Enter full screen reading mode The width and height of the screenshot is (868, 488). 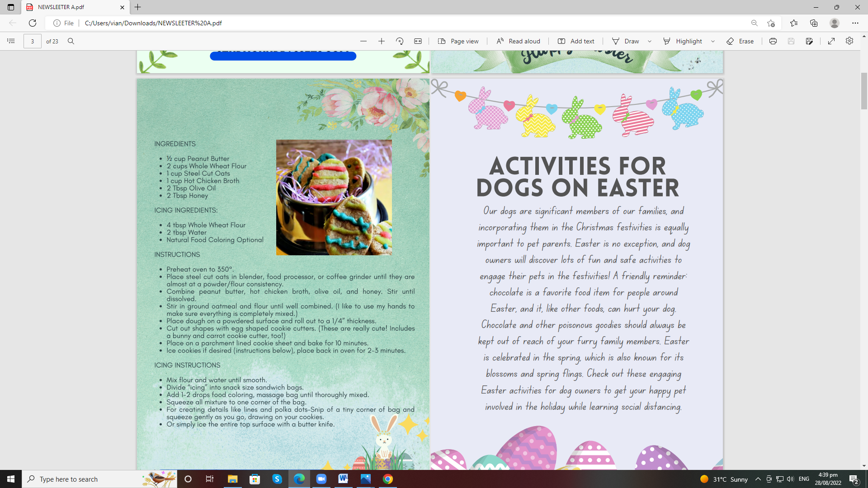831,41
